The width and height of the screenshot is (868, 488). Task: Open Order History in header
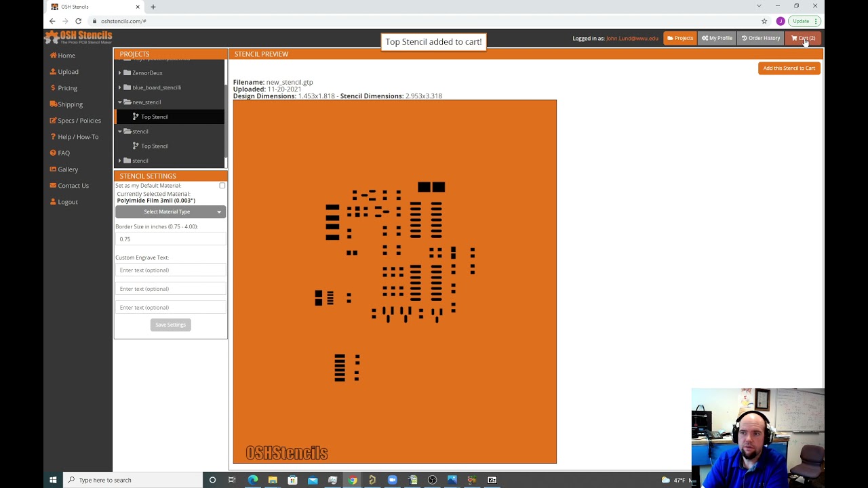761,38
